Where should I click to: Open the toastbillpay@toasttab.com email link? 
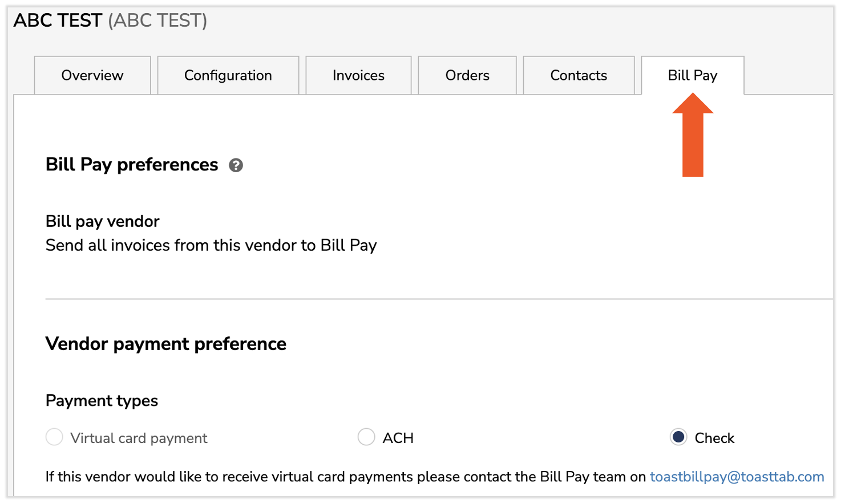[x=737, y=477]
